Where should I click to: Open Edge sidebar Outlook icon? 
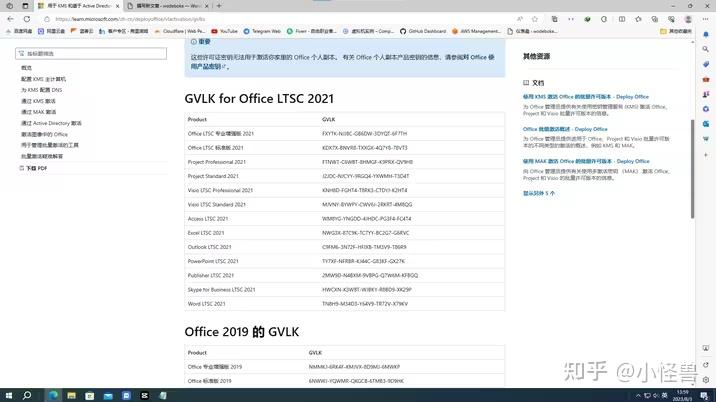(706, 124)
